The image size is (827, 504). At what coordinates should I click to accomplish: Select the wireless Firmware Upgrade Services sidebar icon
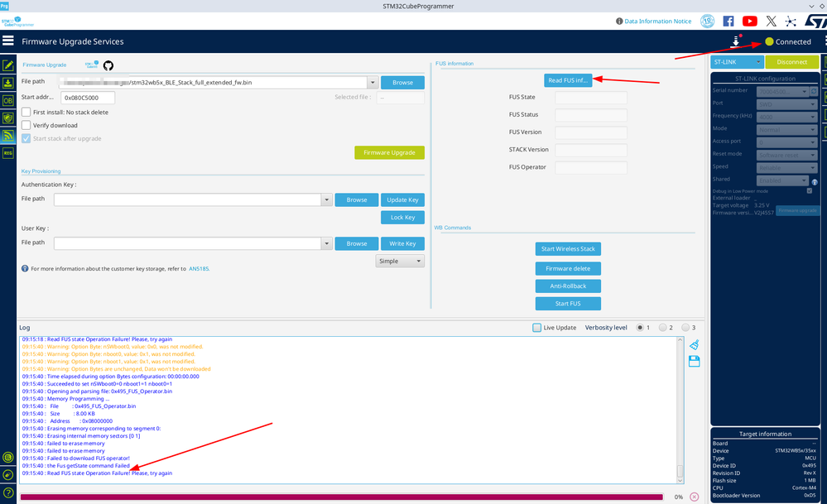[x=8, y=136]
